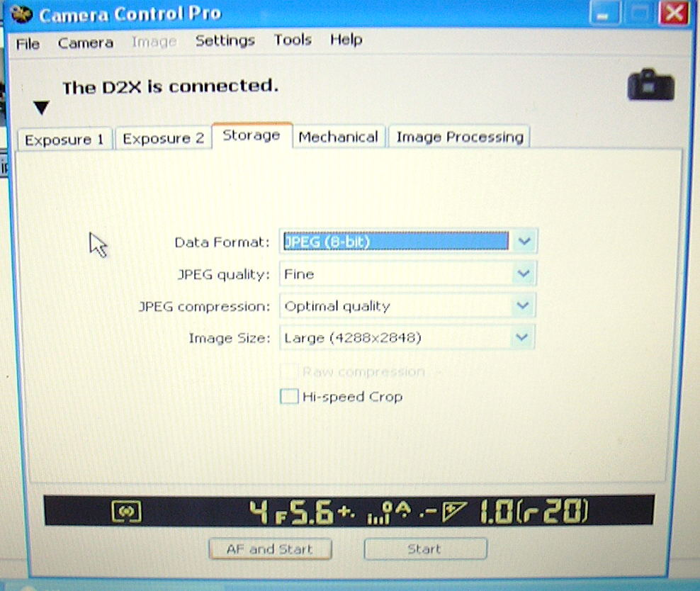Click the Fine value in JPEG quality
Viewport: 700px width, 591px height.
click(x=299, y=274)
